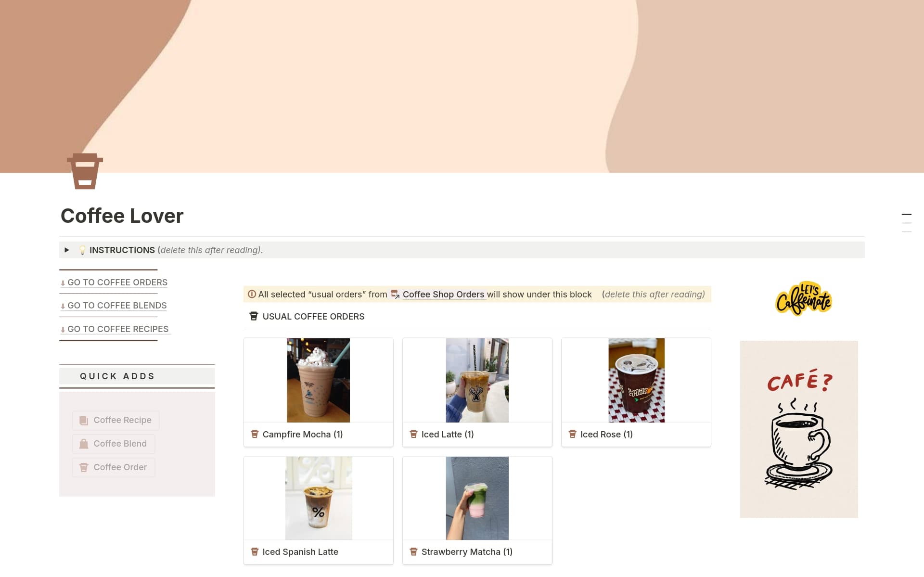Open the Strawberry Matcha card image

(x=477, y=498)
